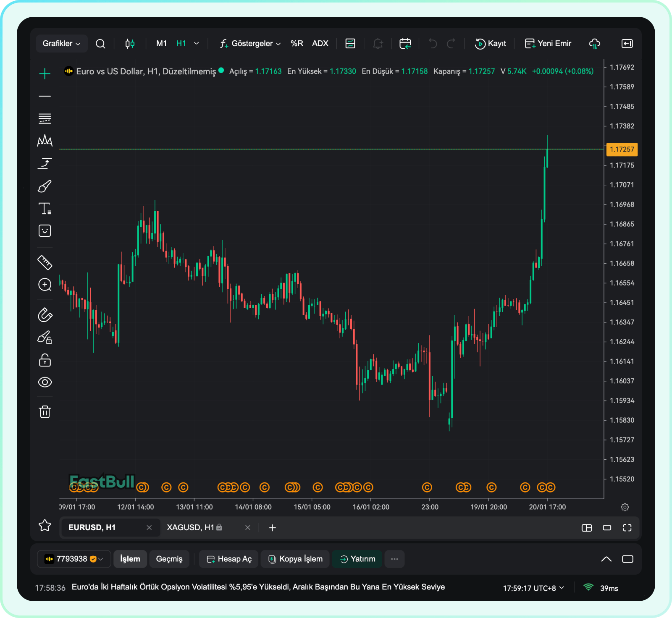The height and width of the screenshot is (618, 672).
Task: Activate the magnet snap mode
Action: click(45, 315)
